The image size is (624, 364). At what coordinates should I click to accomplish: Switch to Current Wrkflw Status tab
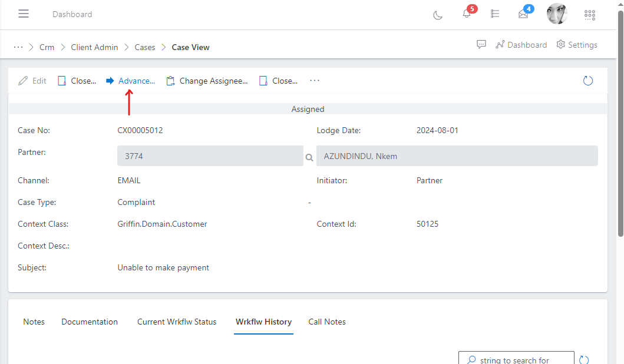pyautogui.click(x=177, y=322)
